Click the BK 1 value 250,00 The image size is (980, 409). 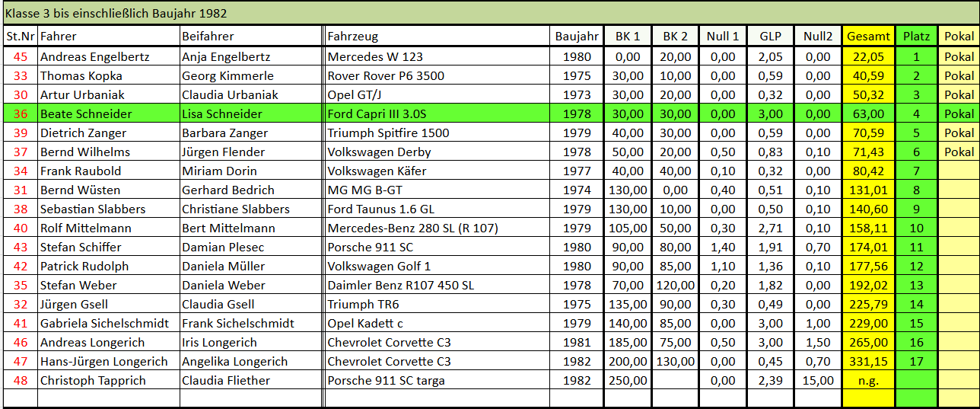coord(628,380)
